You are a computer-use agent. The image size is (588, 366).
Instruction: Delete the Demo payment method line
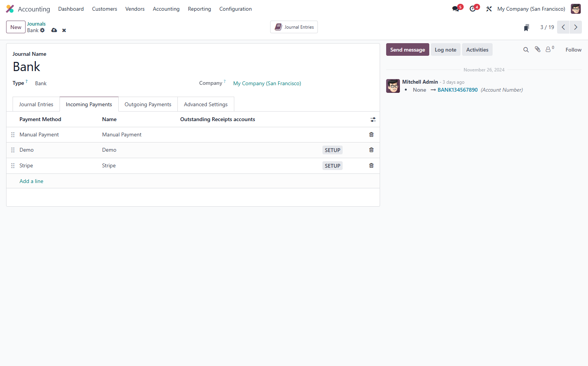tap(371, 150)
